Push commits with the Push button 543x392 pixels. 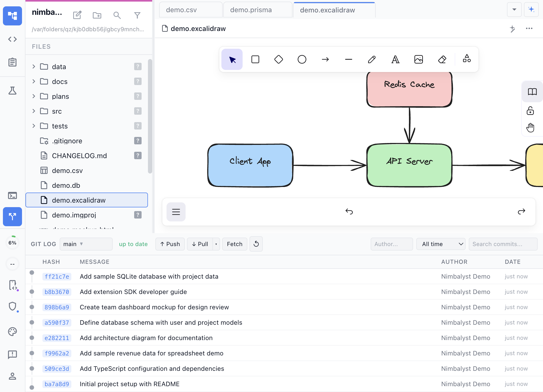(x=170, y=244)
